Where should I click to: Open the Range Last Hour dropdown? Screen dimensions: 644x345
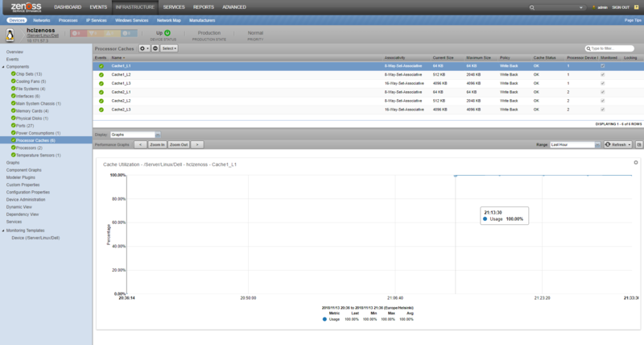click(x=597, y=145)
